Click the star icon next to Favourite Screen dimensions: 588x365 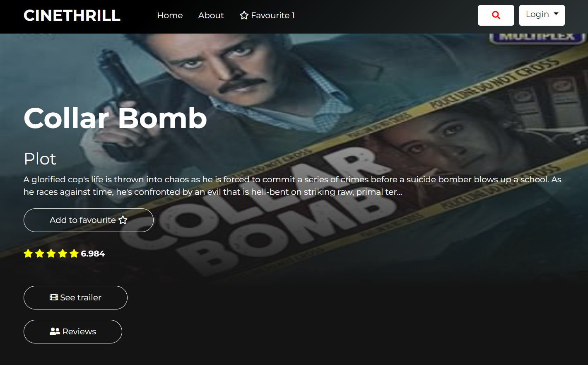coord(244,15)
